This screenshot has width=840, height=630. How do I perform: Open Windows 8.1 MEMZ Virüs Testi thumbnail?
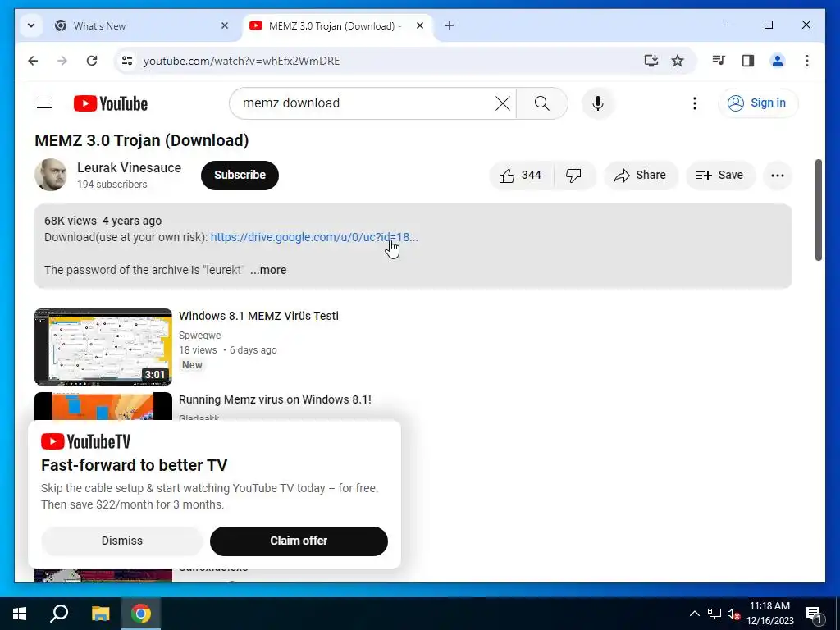click(x=103, y=347)
